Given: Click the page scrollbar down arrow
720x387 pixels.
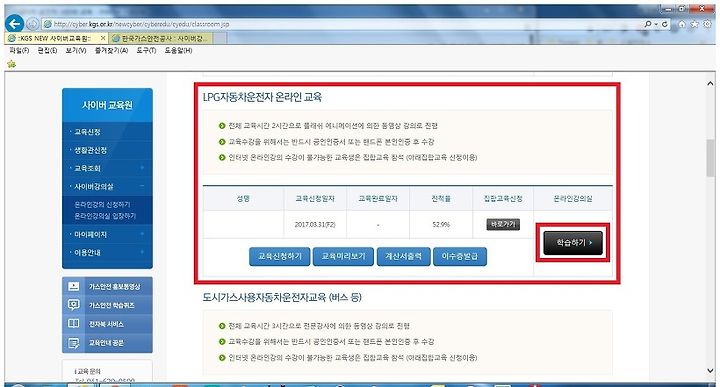Looking at the screenshot, I should coord(710,370).
